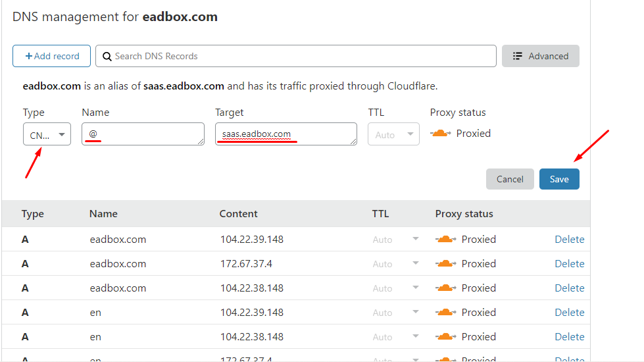644x362 pixels.
Task: Open TTL dropdown for en 104.22.39.148 row
Action: tap(395, 312)
